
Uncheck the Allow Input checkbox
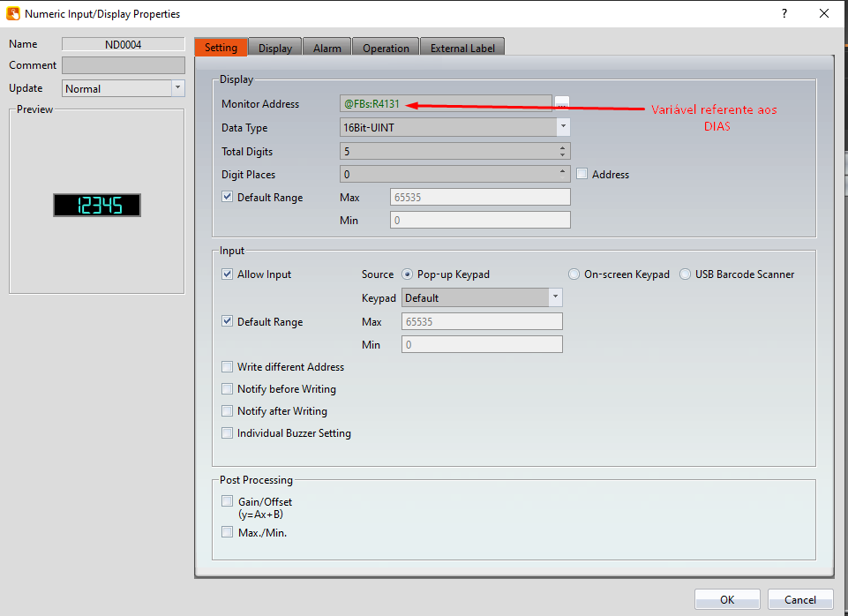[x=228, y=274]
